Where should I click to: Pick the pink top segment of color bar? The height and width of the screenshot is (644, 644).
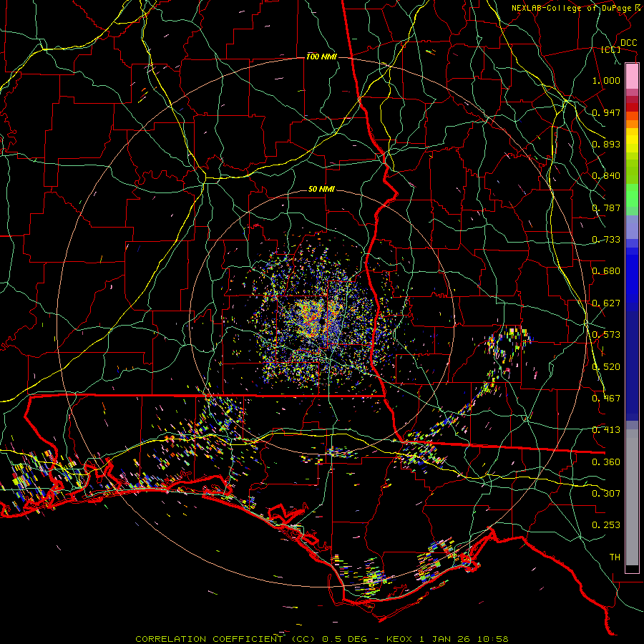point(632,76)
